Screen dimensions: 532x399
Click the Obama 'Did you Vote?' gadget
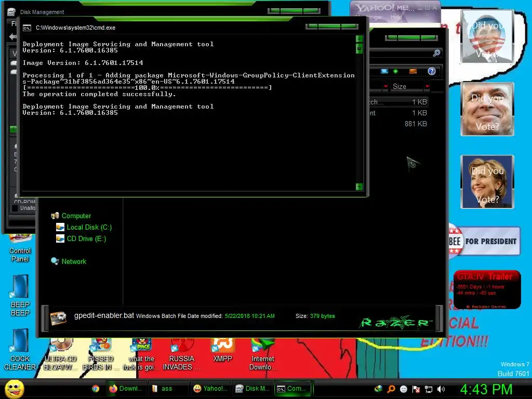[487, 36]
